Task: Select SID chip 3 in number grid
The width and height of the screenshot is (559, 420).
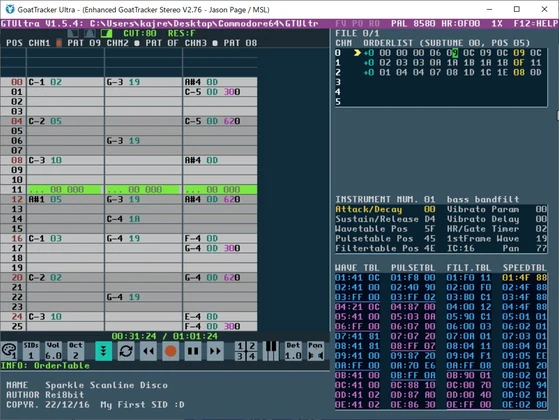Action: pyautogui.click(x=240, y=356)
